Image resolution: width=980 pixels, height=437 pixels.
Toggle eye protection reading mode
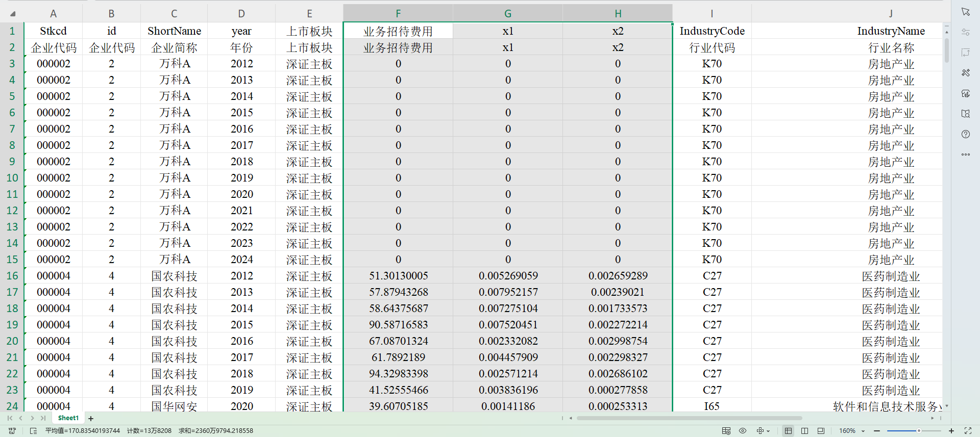[x=743, y=431]
